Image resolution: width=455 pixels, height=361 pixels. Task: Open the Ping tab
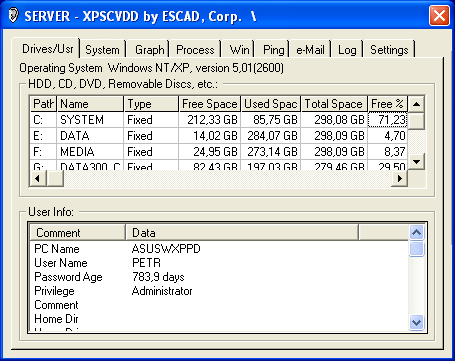273,50
